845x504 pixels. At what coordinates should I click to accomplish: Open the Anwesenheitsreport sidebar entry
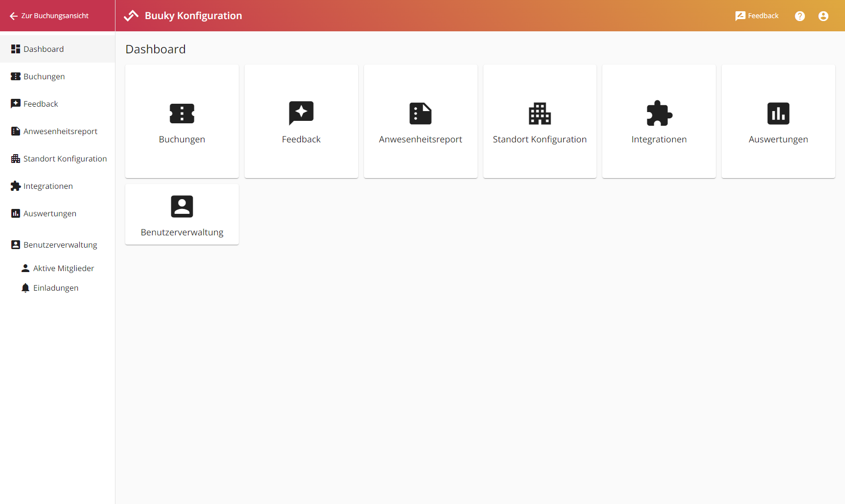(x=60, y=131)
